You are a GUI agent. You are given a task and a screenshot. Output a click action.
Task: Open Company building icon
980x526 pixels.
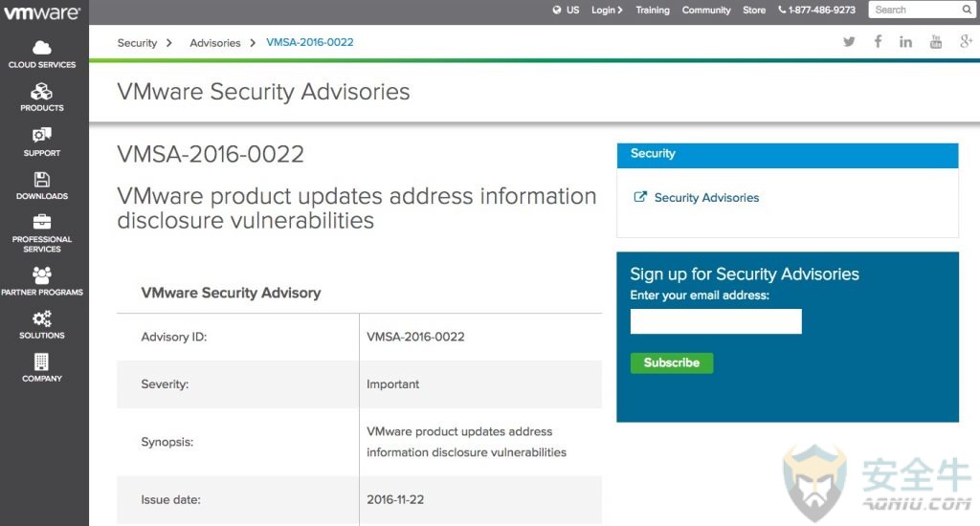click(42, 362)
